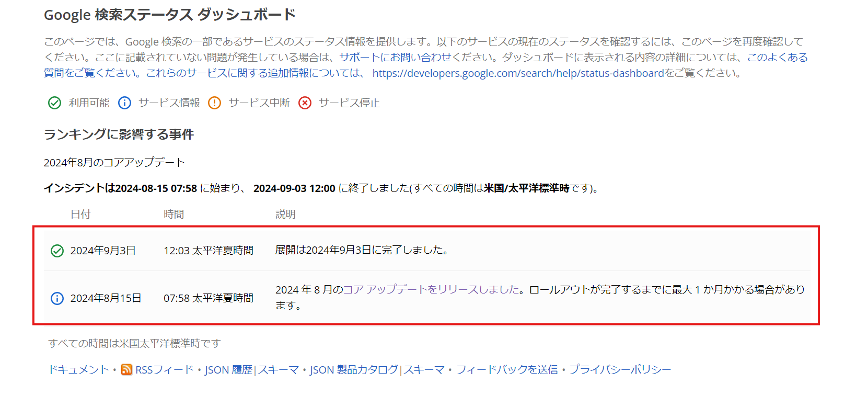This screenshot has height=395, width=868.
Task: Open the RSSフィード footer link
Action: 164,370
